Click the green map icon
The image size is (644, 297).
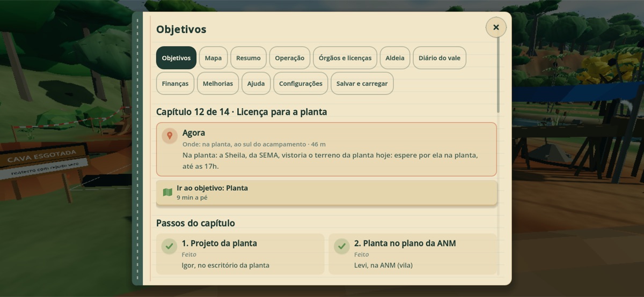click(167, 192)
